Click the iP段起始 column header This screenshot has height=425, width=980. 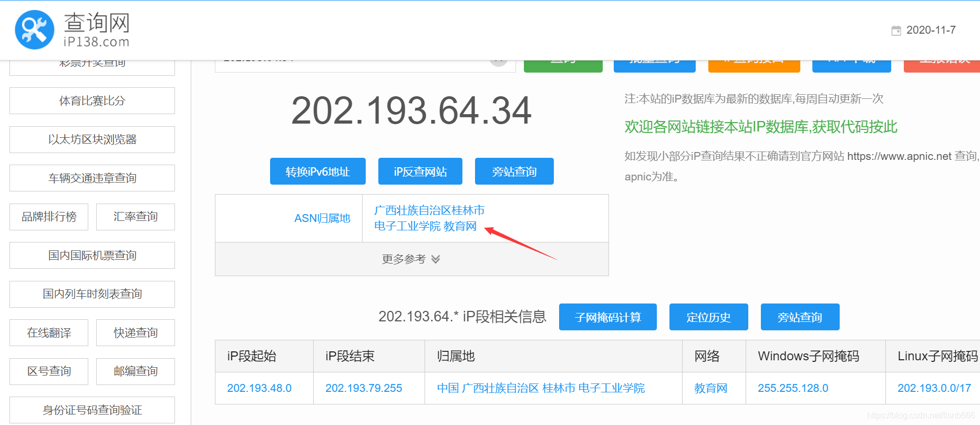tap(252, 356)
